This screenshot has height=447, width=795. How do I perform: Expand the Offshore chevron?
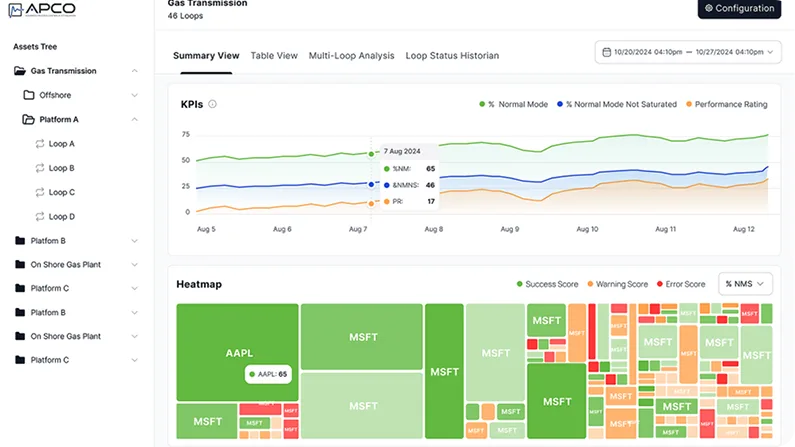point(134,95)
